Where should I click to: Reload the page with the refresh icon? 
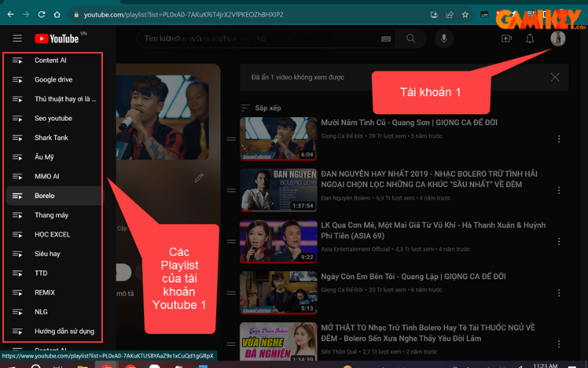tap(42, 15)
